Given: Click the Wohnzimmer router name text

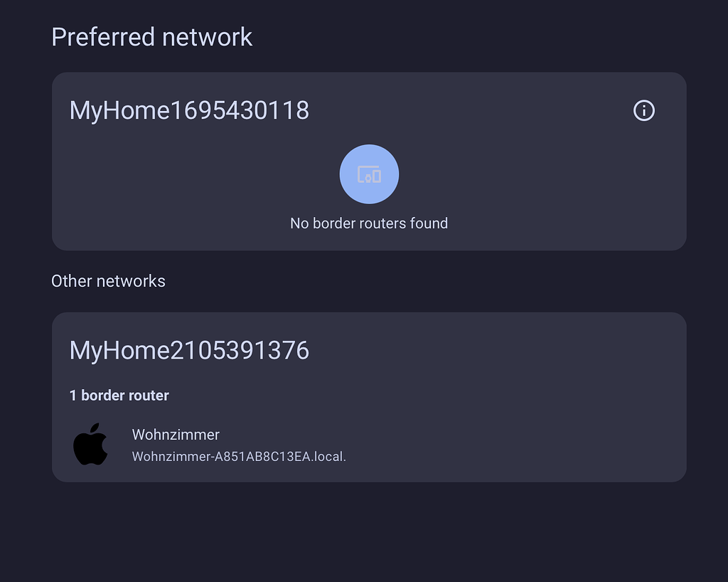Looking at the screenshot, I should [x=176, y=434].
